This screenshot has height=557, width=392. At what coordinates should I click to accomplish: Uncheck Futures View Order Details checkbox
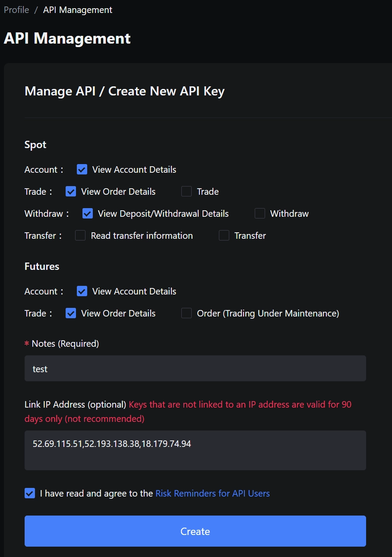[x=71, y=313]
